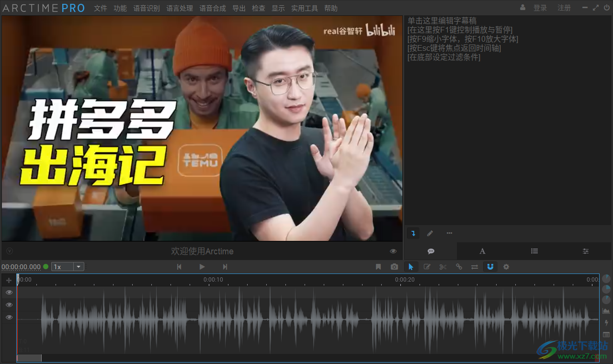Screen dimensions: 613x364
Task: Click the user account icon
Action: 523,8
